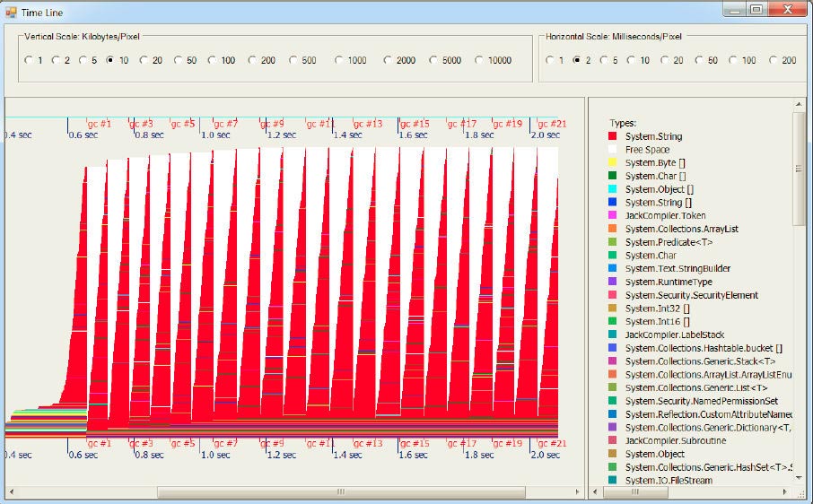The image size is (813, 504).
Task: Select System.Security.SecurityElement legend entry
Action: click(x=692, y=295)
